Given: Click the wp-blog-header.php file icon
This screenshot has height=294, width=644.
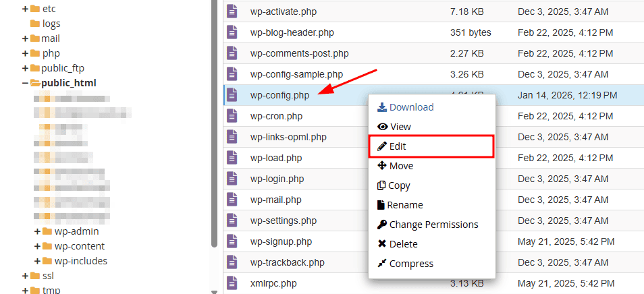Looking at the screenshot, I should (232, 32).
